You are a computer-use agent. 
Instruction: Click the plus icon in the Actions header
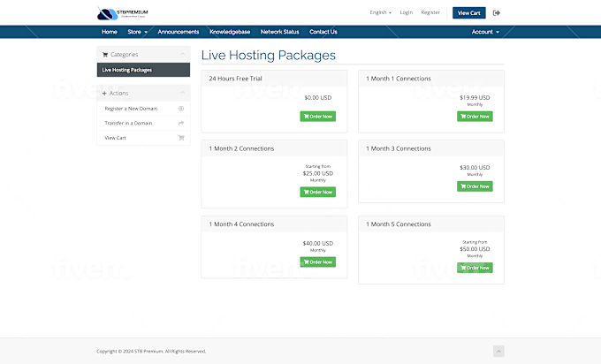pyautogui.click(x=105, y=93)
